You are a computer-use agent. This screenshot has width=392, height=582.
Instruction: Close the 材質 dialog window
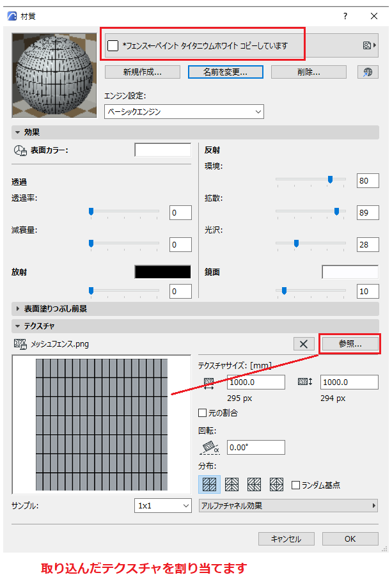374,16
